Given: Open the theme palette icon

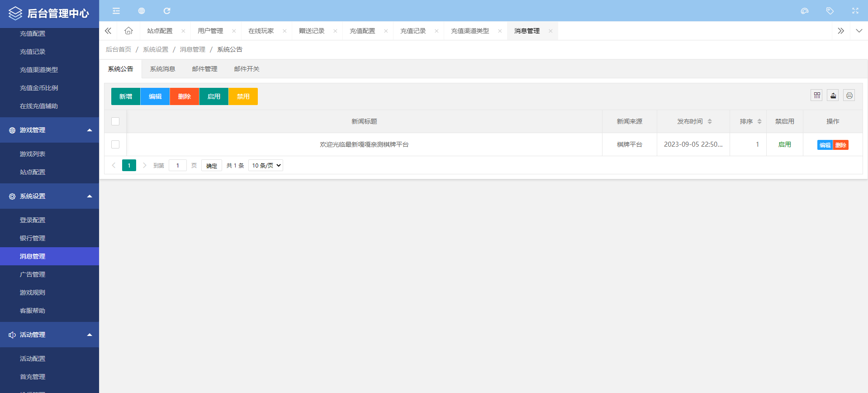Looking at the screenshot, I should (x=805, y=11).
